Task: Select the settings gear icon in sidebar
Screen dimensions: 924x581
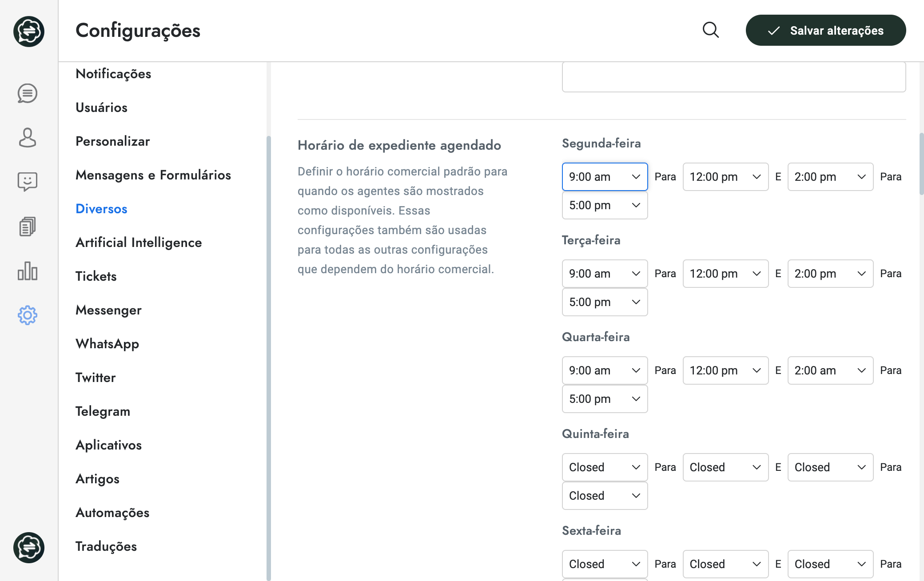Action: click(x=28, y=315)
